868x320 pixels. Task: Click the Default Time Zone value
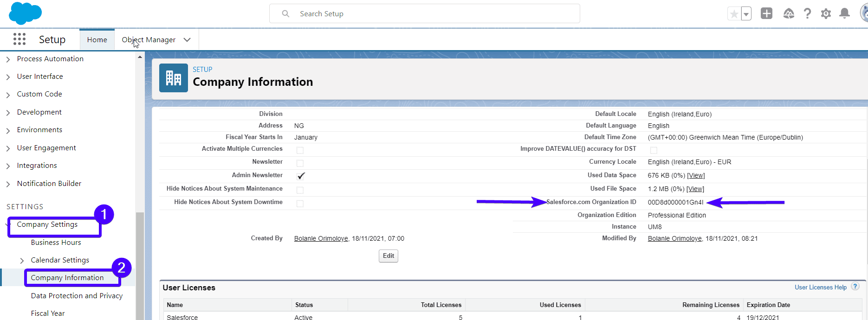725,137
